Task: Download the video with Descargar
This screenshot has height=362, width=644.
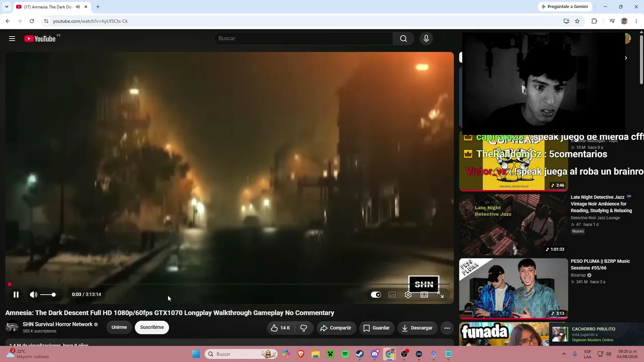Action: point(417,328)
